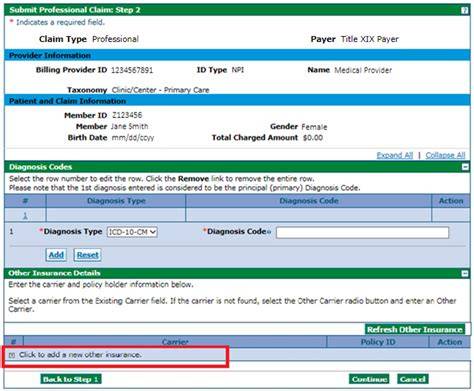Image resolution: width=474 pixels, height=391 pixels.
Task: Click the Continue button
Action: coord(369,379)
